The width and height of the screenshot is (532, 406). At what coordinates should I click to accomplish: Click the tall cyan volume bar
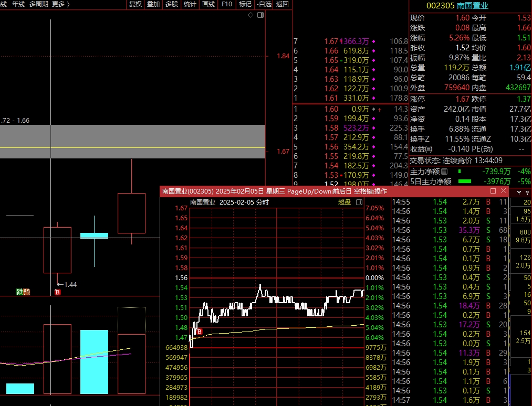coord(95,362)
